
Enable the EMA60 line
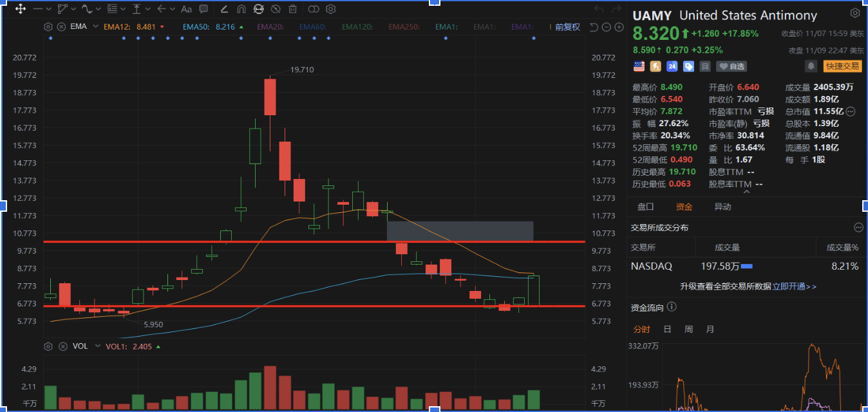(x=313, y=27)
